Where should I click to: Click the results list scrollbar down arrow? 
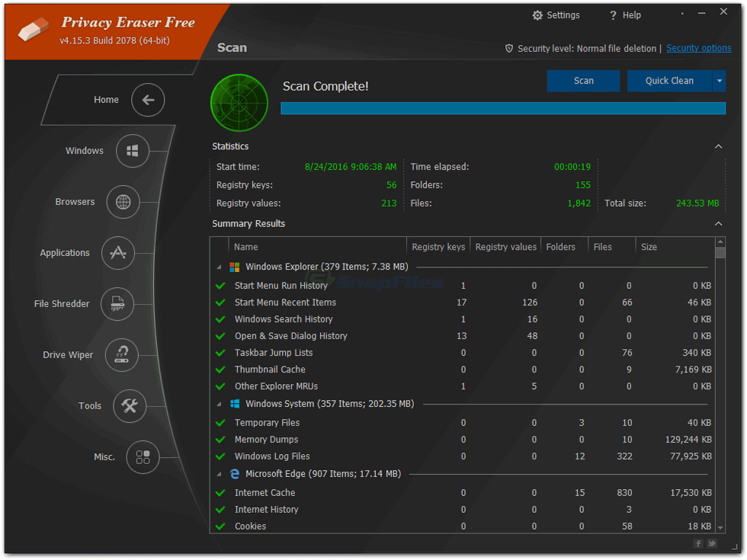pyautogui.click(x=720, y=526)
